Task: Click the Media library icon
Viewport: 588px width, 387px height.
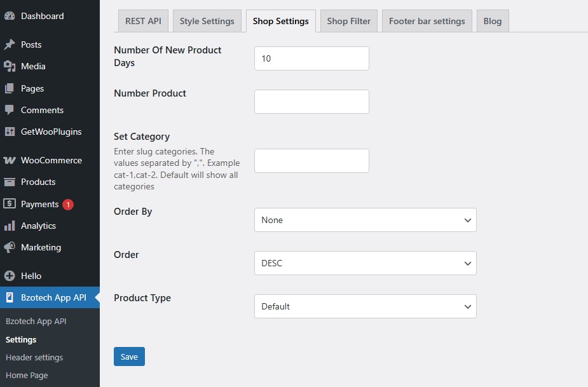Action: coord(10,66)
